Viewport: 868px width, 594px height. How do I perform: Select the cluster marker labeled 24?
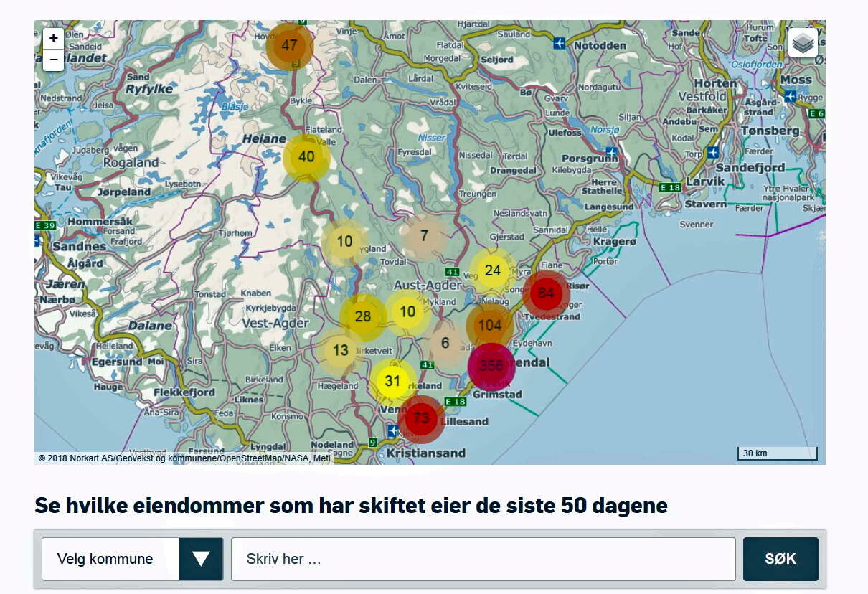point(493,271)
